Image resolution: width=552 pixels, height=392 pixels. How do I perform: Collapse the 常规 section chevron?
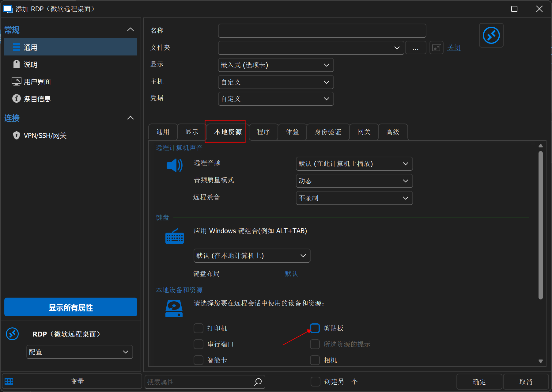point(130,30)
